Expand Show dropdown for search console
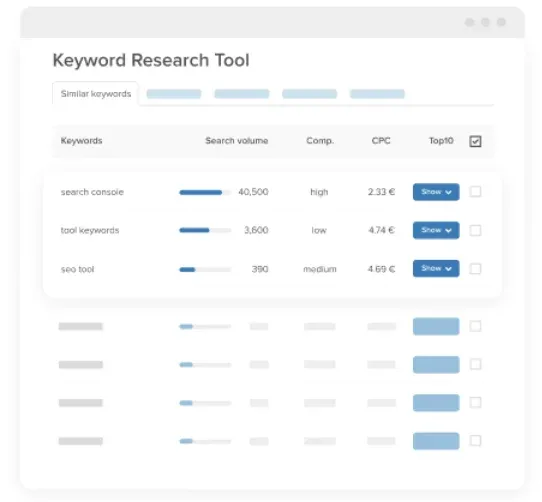 [x=436, y=192]
